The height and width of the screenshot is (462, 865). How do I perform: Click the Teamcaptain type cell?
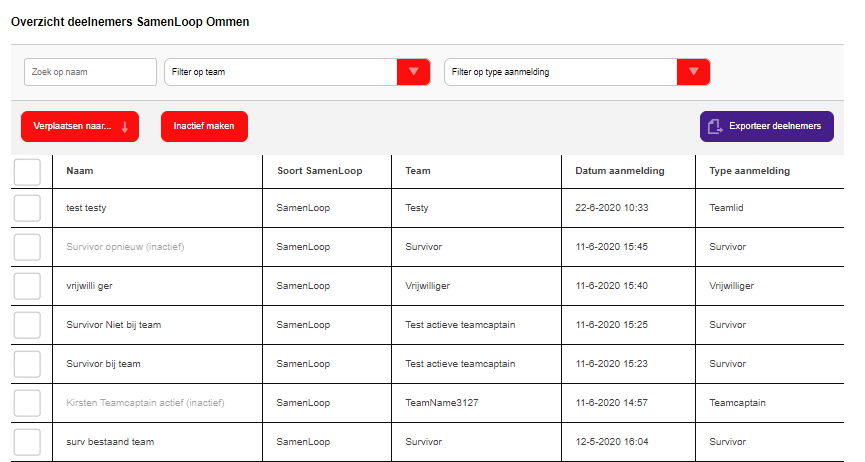(737, 403)
